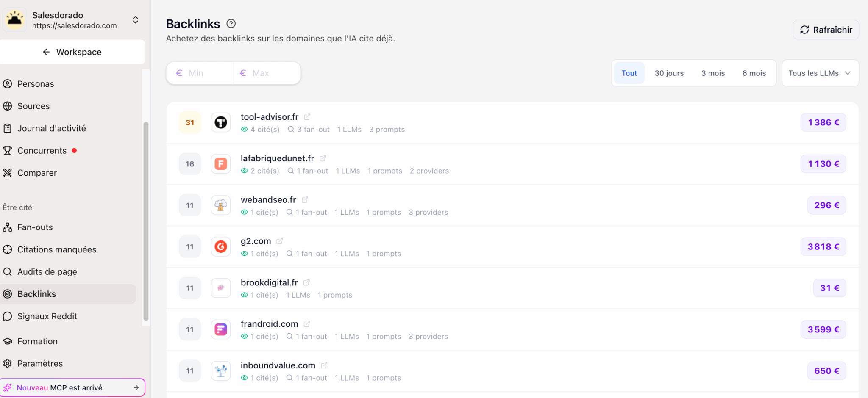Open inboundvalue.com external link icon

coord(324,365)
